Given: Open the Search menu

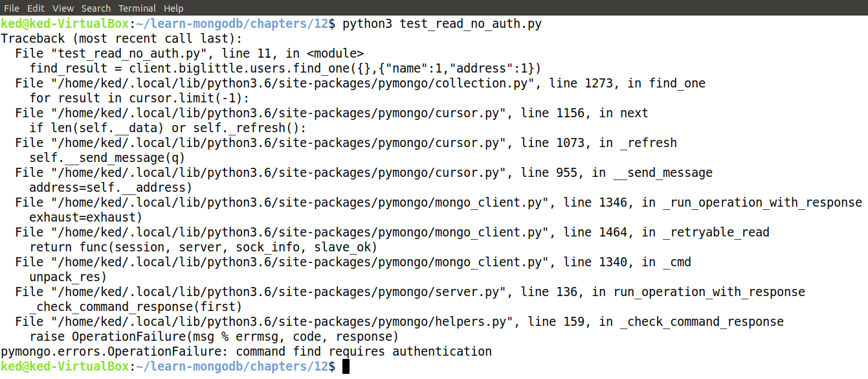Looking at the screenshot, I should click(96, 8).
